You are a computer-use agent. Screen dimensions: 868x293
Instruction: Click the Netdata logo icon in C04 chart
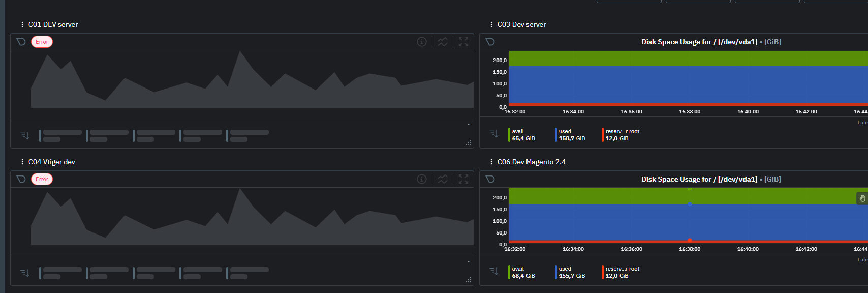(x=21, y=179)
